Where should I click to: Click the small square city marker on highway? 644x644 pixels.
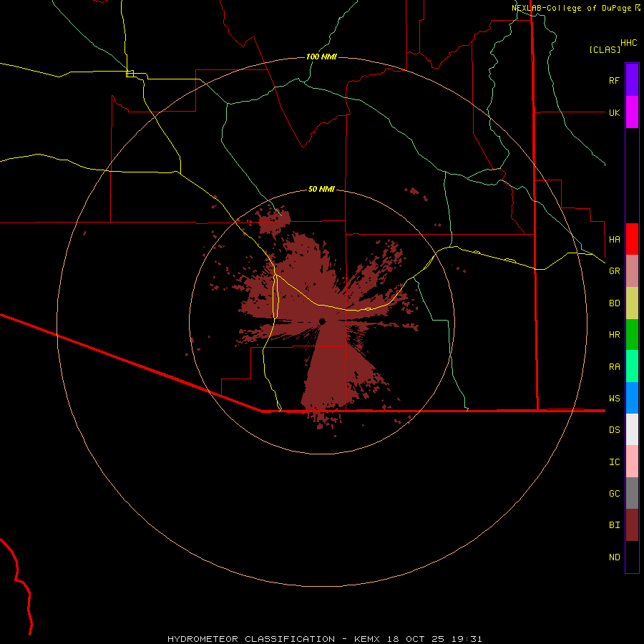130,74
